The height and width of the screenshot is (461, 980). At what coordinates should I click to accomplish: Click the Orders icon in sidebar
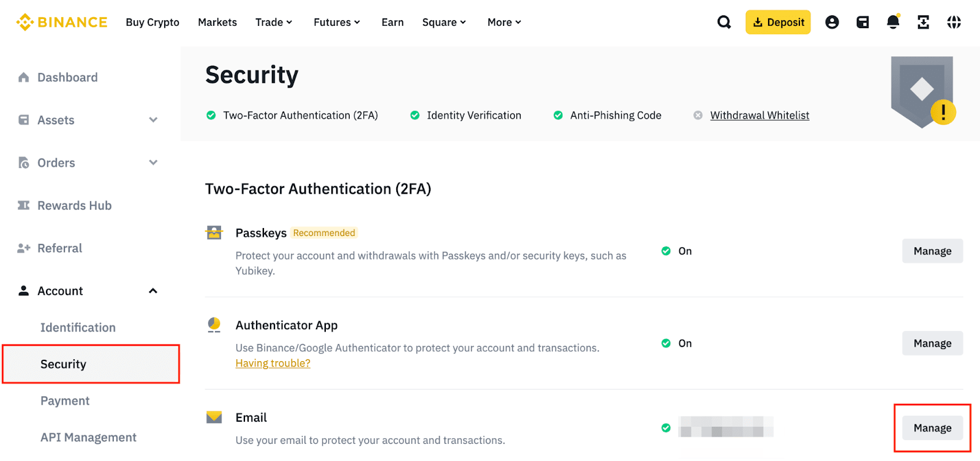pos(24,162)
